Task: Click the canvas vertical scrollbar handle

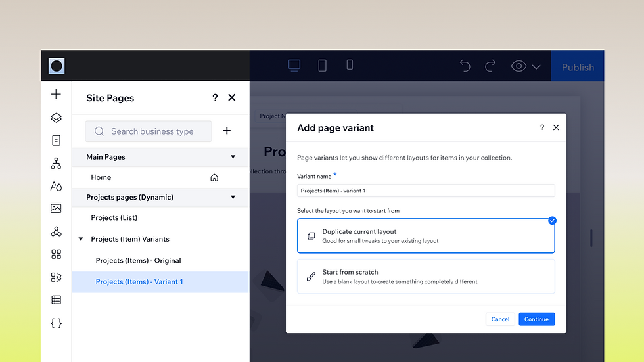Action: [x=591, y=238]
